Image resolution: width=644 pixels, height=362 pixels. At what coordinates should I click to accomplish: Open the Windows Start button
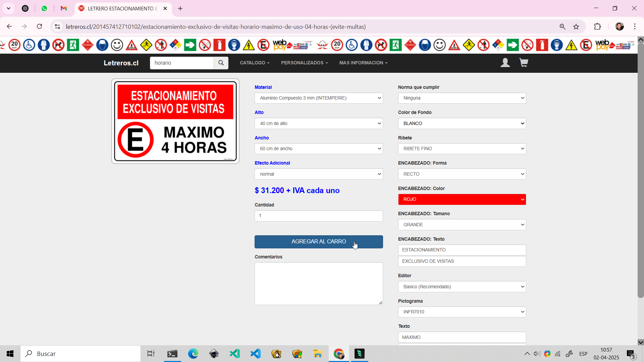click(x=10, y=354)
